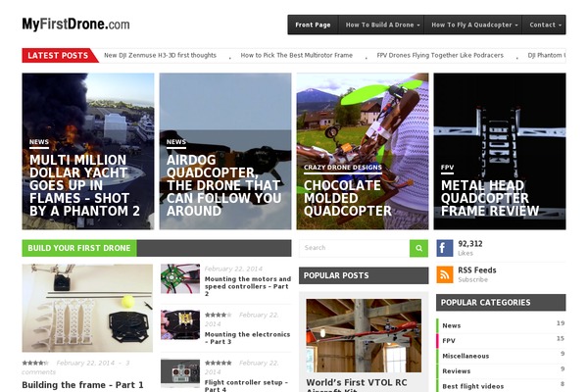Screen dimensions: 588x392
Task: Click the 92,312 Likes text
Action: (x=470, y=248)
